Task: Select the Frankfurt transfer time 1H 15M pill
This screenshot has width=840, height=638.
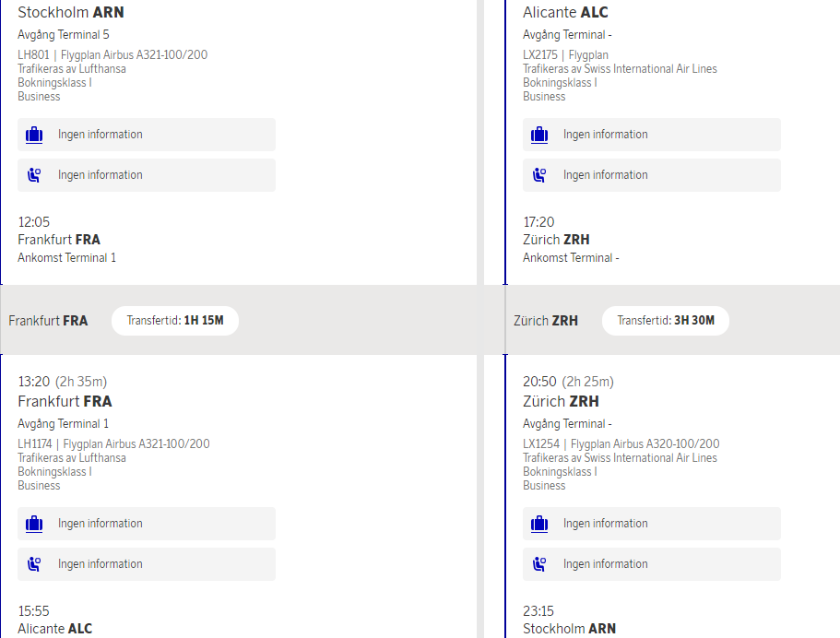Action: 174,321
